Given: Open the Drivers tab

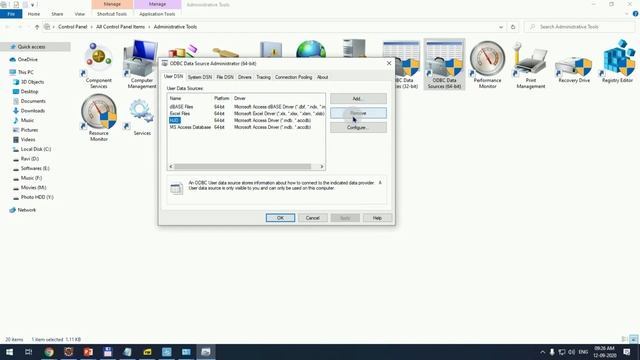Looking at the screenshot, I should tap(244, 77).
